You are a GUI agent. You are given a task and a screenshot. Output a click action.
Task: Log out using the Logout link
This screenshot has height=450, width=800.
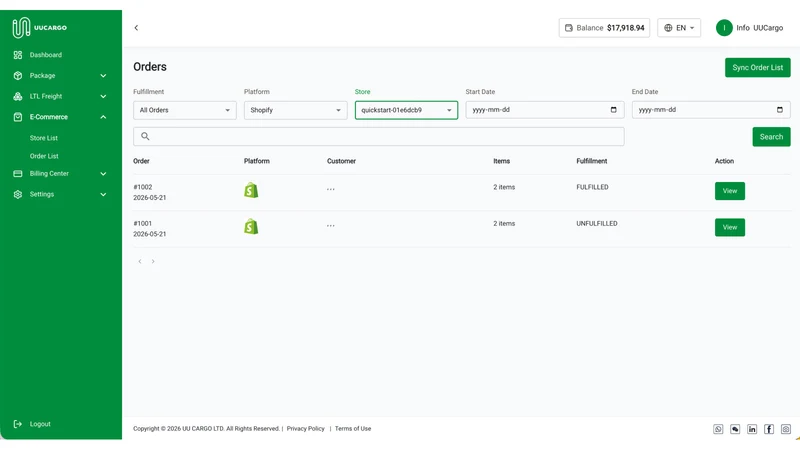pyautogui.click(x=40, y=424)
